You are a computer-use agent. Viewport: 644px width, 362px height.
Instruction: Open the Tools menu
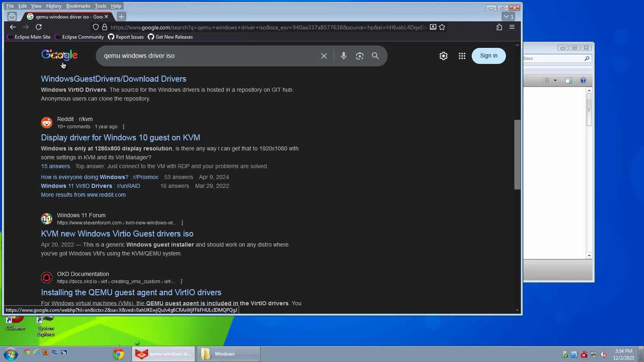point(100,6)
